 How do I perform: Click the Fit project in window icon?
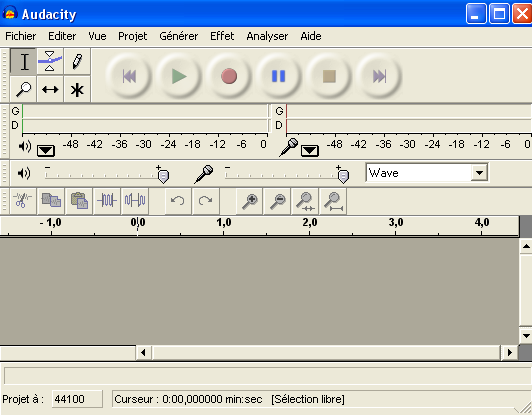click(333, 201)
